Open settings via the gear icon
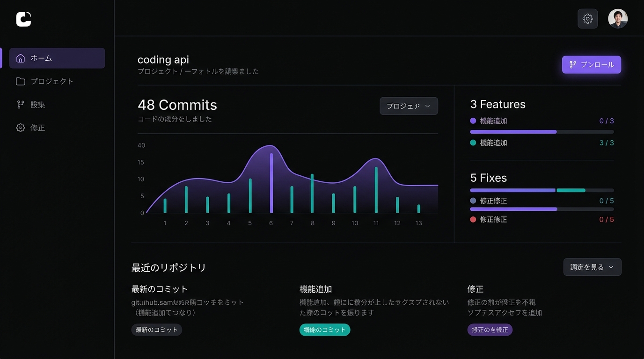The image size is (644, 359). click(587, 19)
